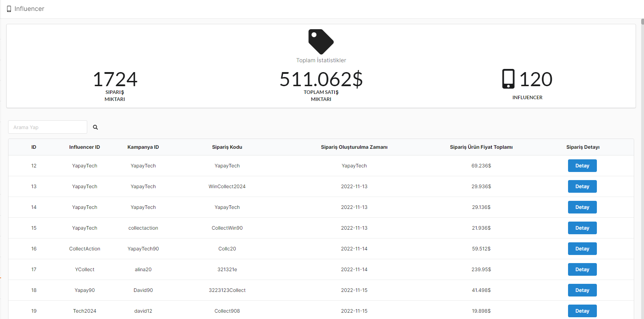Open Detay for Collect908 order
Screen dimensions: 644x319
582,311
